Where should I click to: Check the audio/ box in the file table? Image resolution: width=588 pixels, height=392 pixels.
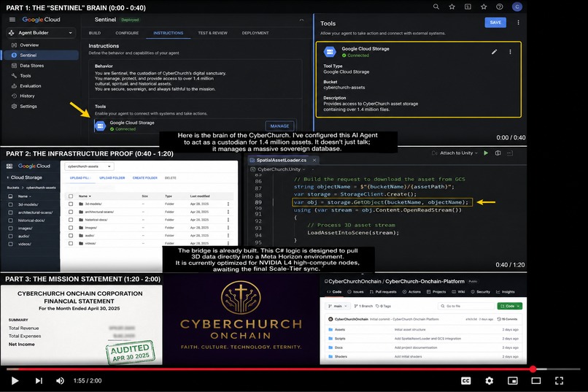point(71,236)
